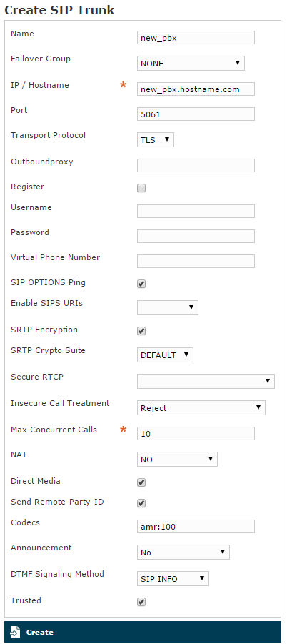
Task: Click the Name input field
Action: click(x=196, y=37)
